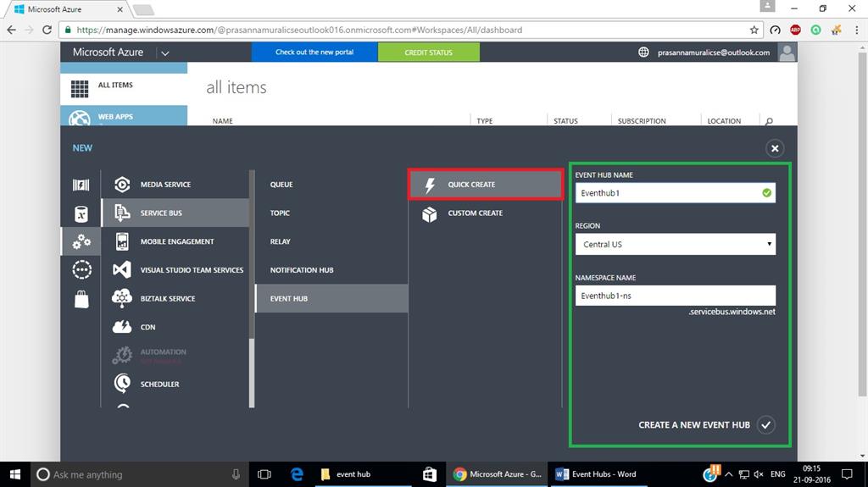Open Microsoft Edge from the taskbar
Image resolution: width=868 pixels, height=487 pixels.
298,474
